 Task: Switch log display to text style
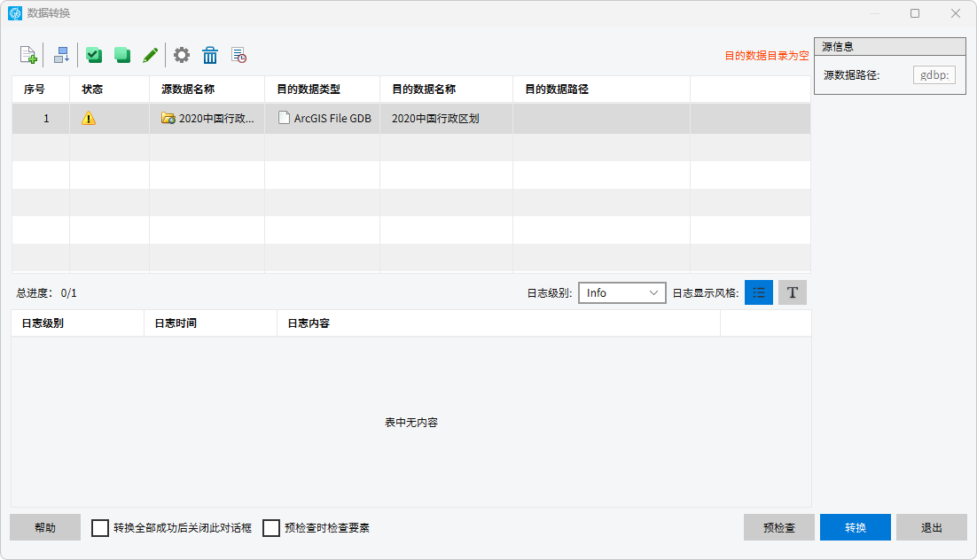793,292
